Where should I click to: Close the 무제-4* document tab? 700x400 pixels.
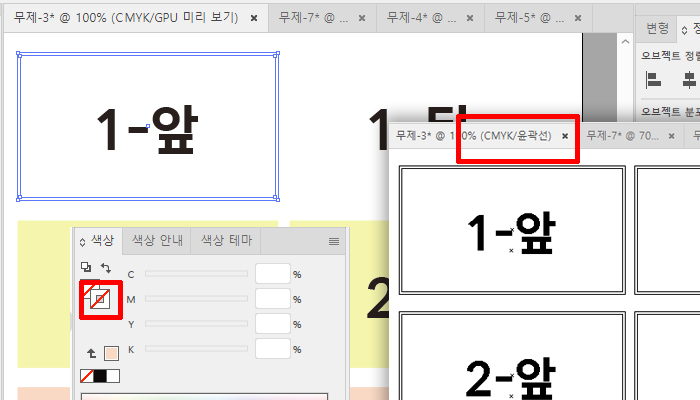click(470, 18)
